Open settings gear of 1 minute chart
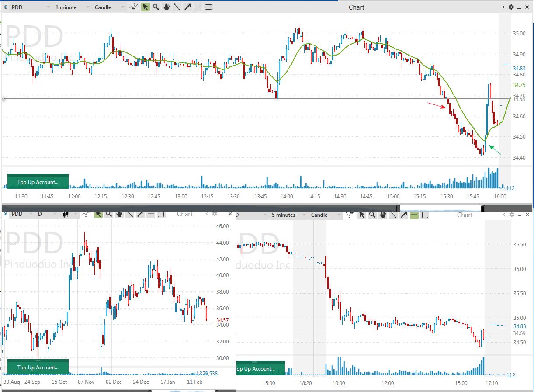 [511, 7]
